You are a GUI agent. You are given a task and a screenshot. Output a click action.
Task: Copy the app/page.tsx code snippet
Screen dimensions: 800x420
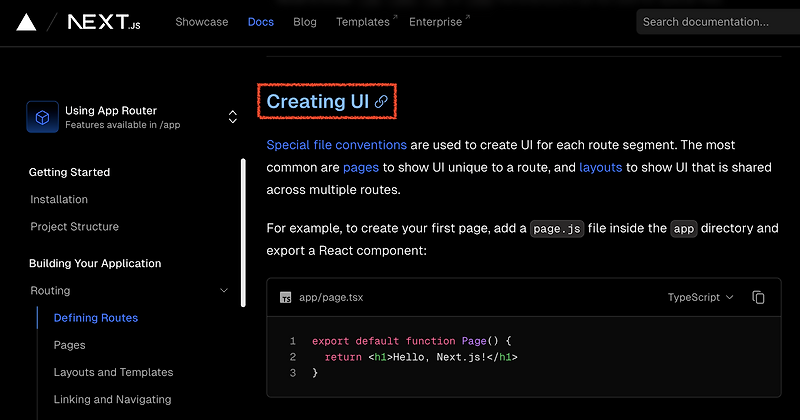pos(758,297)
